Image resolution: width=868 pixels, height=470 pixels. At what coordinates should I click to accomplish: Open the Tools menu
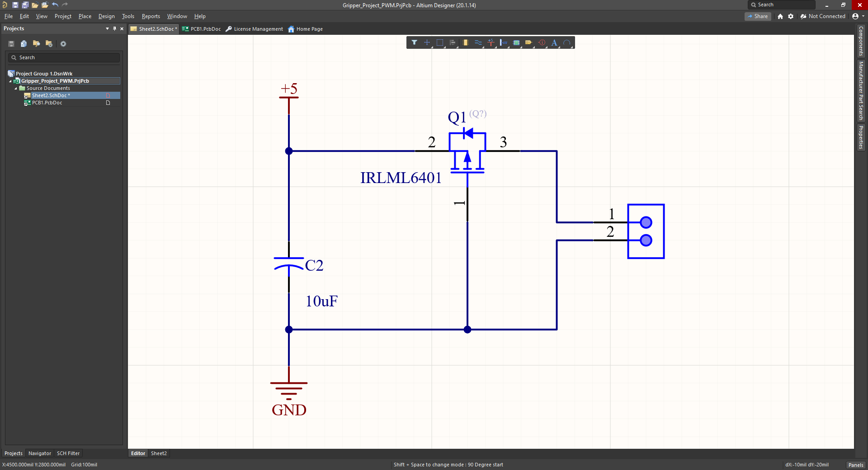128,16
